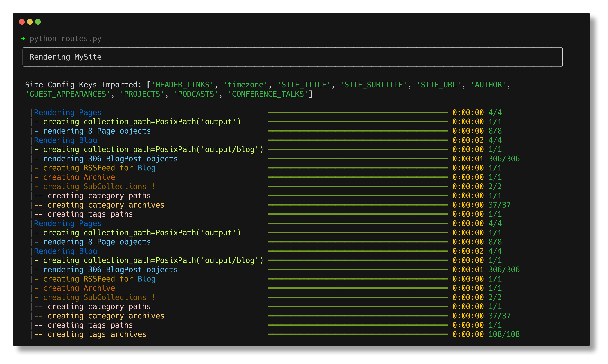Select the 'HEADER_LINKS' config key
Screen dimensions: 608x364
[x=183, y=85]
